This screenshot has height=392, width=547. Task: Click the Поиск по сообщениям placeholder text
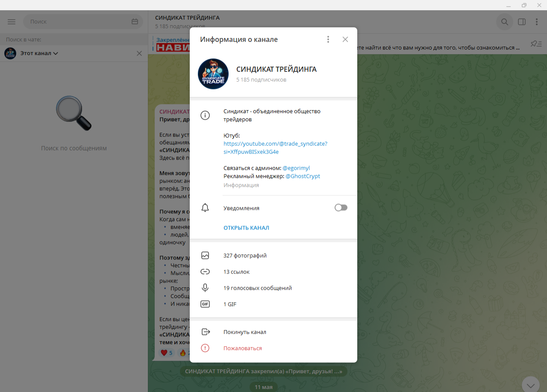[74, 148]
